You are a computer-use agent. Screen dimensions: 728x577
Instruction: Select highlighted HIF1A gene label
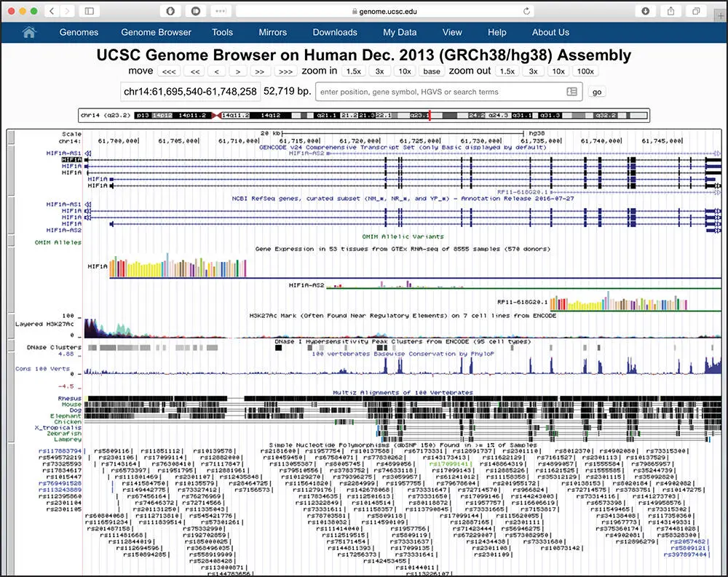(71, 159)
